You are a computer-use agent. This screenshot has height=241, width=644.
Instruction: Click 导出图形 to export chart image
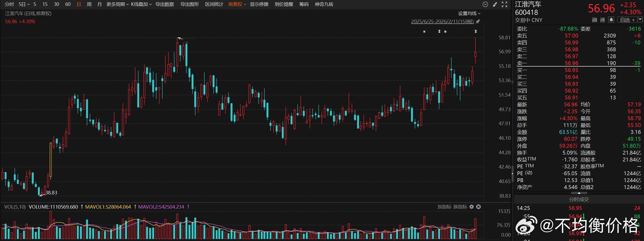coord(190,4)
